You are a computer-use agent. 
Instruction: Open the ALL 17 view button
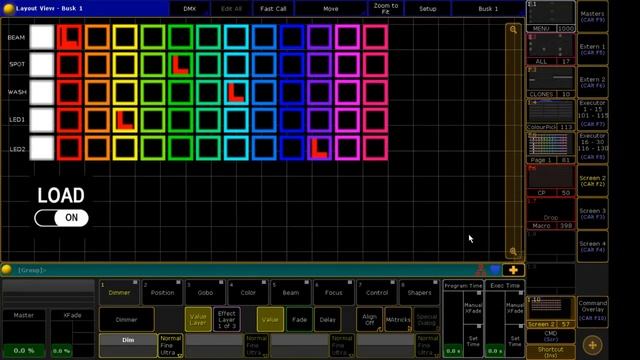551,49
